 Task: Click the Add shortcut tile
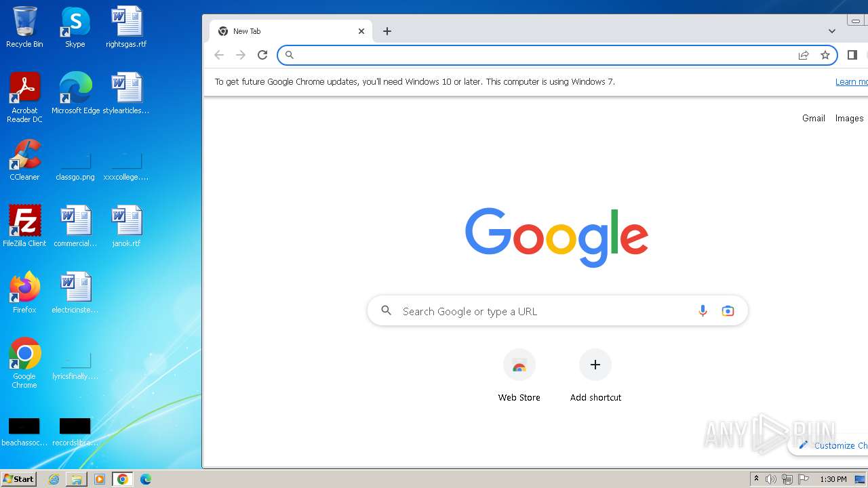click(595, 376)
